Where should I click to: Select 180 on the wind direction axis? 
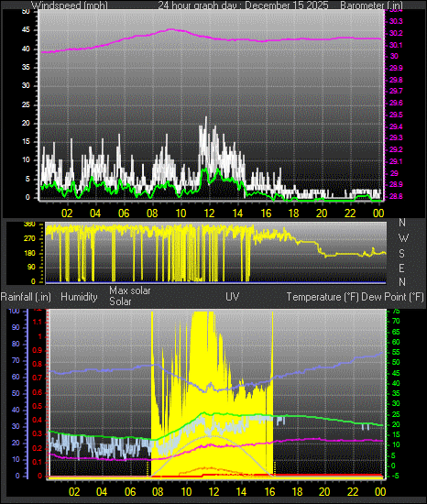point(29,253)
